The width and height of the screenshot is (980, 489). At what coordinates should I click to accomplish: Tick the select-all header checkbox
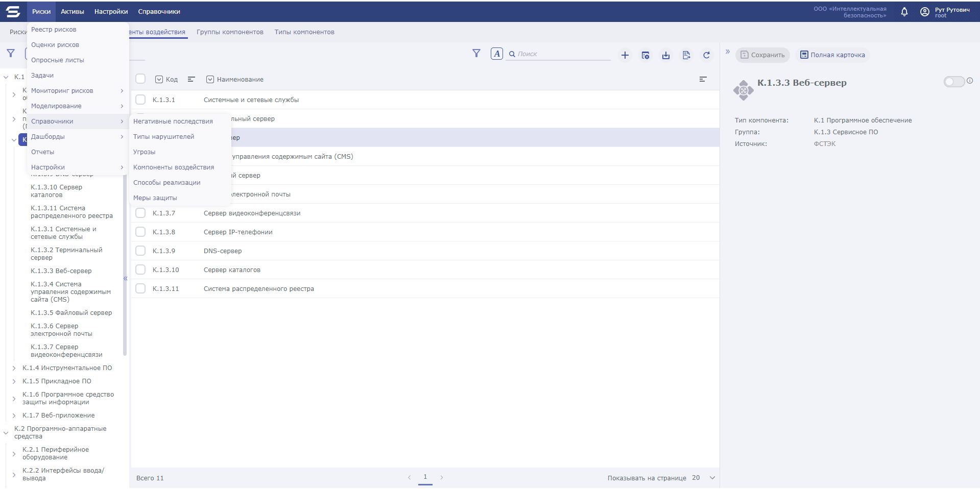[x=140, y=79]
